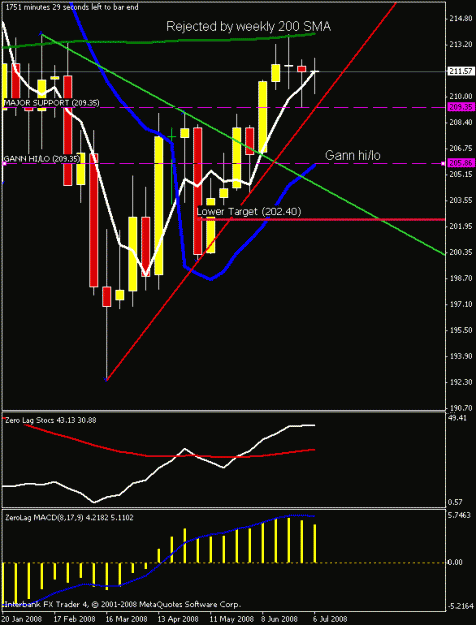The height and width of the screenshot is (625, 476).
Task: Click the '13 Apr 2008' date on time axis
Action: (179, 619)
